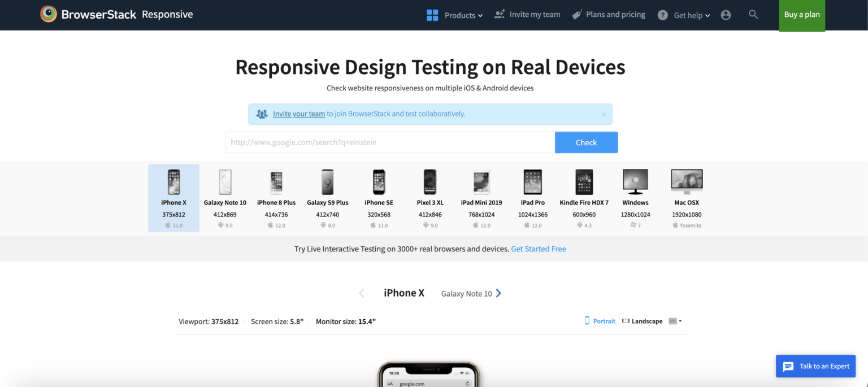Screen dimensions: 868x387
Task: Dismiss the Invite your team banner
Action: (604, 114)
